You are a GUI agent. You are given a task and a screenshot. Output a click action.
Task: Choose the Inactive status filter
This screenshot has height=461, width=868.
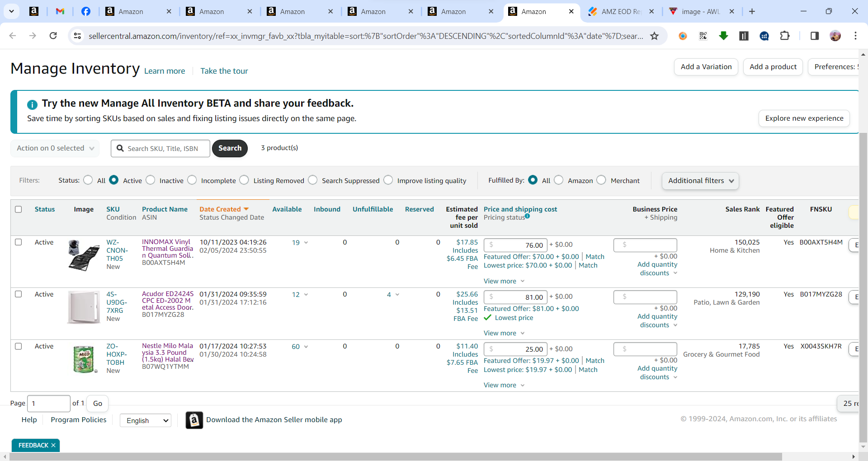click(x=151, y=180)
